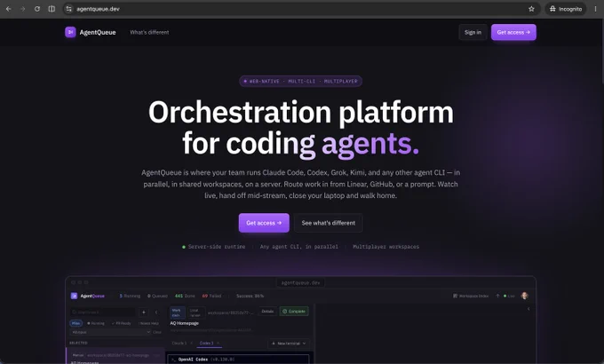Click the See what's different button
Image resolution: width=604 pixels, height=364 pixels.
tap(328, 223)
